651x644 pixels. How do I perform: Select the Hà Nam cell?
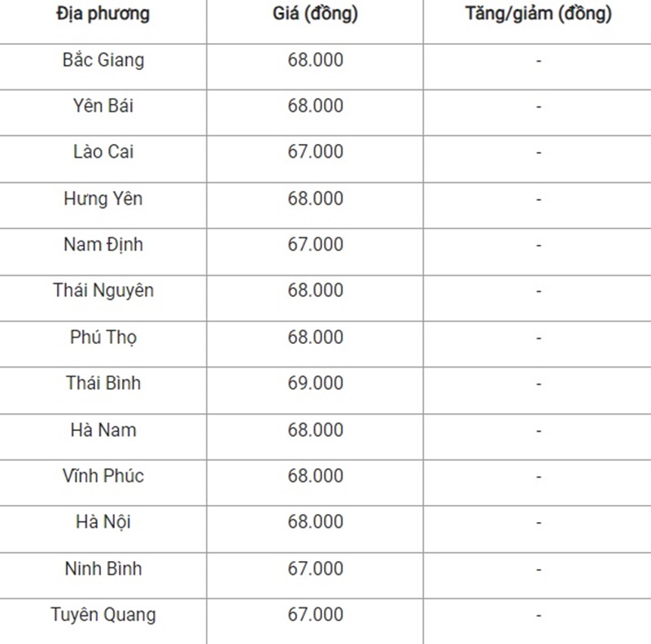pos(103,430)
